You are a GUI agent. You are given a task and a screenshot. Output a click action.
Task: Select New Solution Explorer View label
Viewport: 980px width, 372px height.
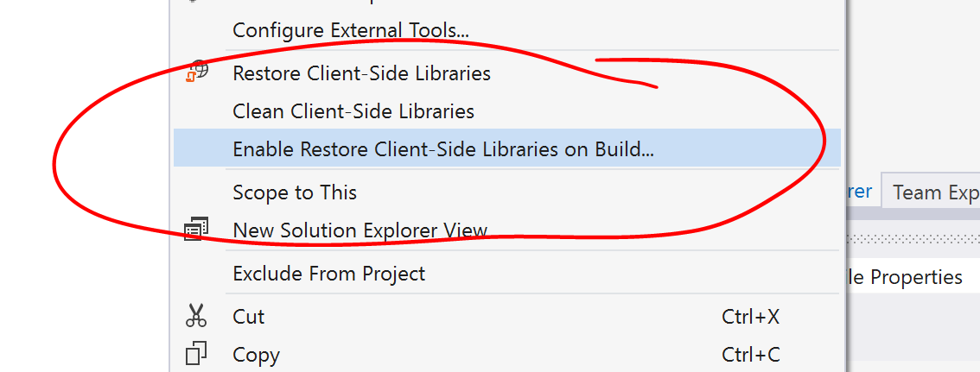click(x=360, y=230)
